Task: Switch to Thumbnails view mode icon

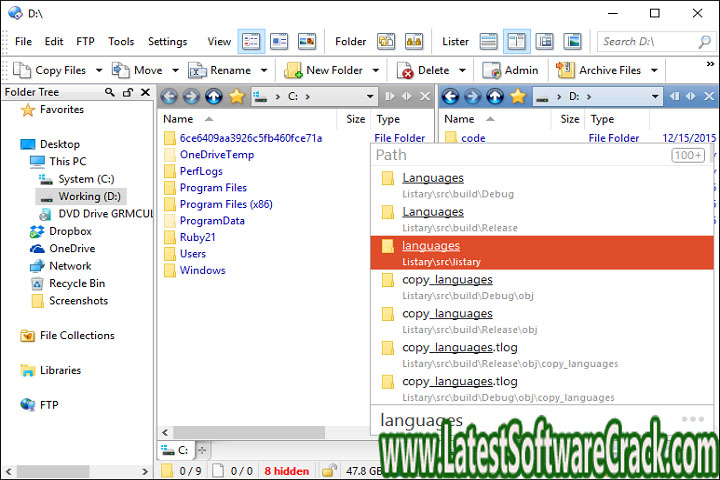Action: [307, 41]
